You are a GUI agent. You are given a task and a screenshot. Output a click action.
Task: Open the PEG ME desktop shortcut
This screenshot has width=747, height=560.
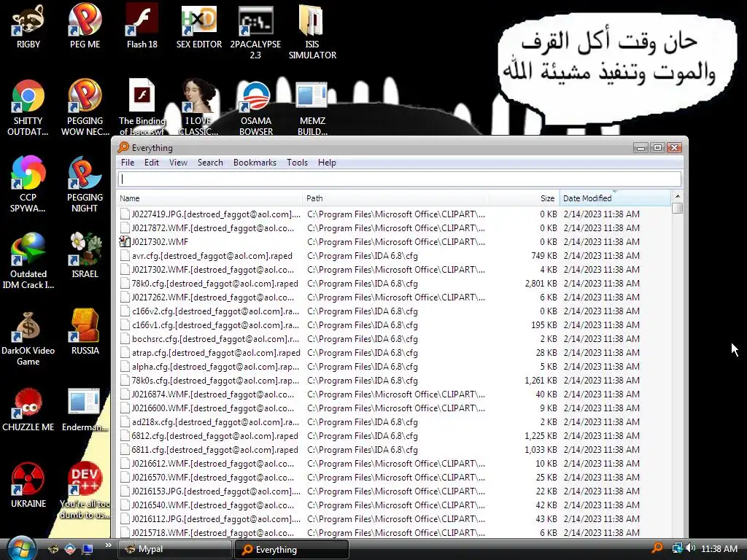click(x=85, y=27)
